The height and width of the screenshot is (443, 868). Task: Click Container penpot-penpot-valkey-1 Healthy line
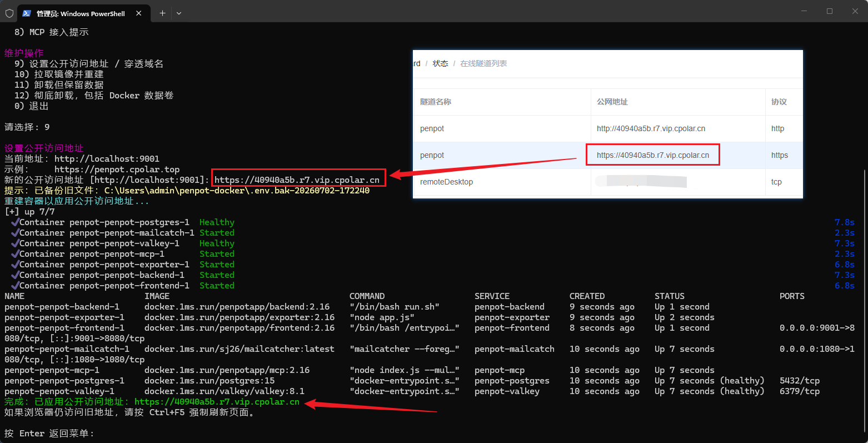coord(122,243)
